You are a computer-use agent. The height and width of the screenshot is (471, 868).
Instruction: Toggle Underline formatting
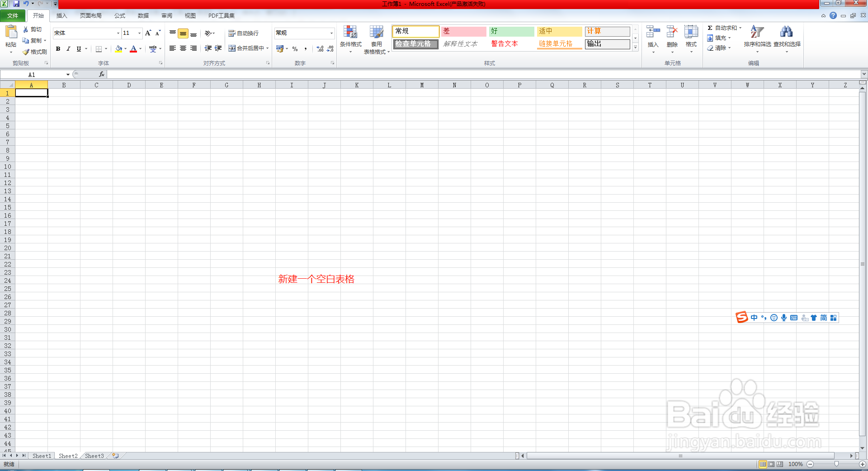click(x=79, y=49)
